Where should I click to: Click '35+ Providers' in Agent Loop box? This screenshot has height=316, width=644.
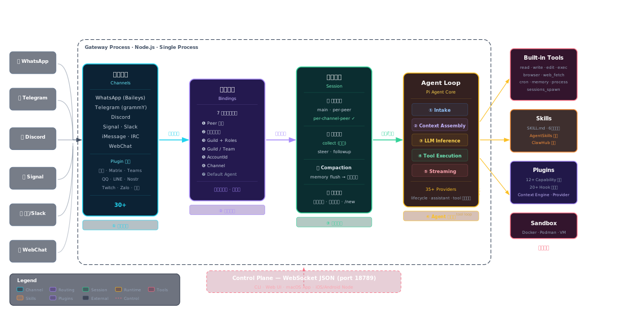click(441, 189)
